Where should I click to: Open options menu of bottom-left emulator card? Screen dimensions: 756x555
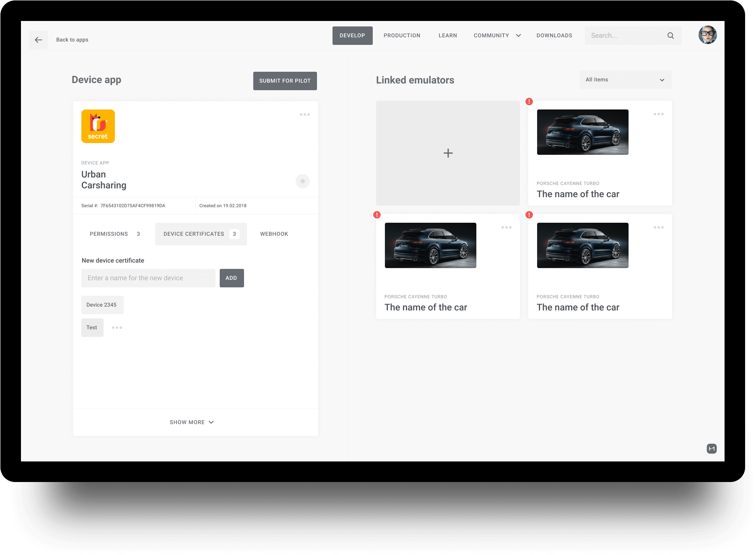coord(506,227)
